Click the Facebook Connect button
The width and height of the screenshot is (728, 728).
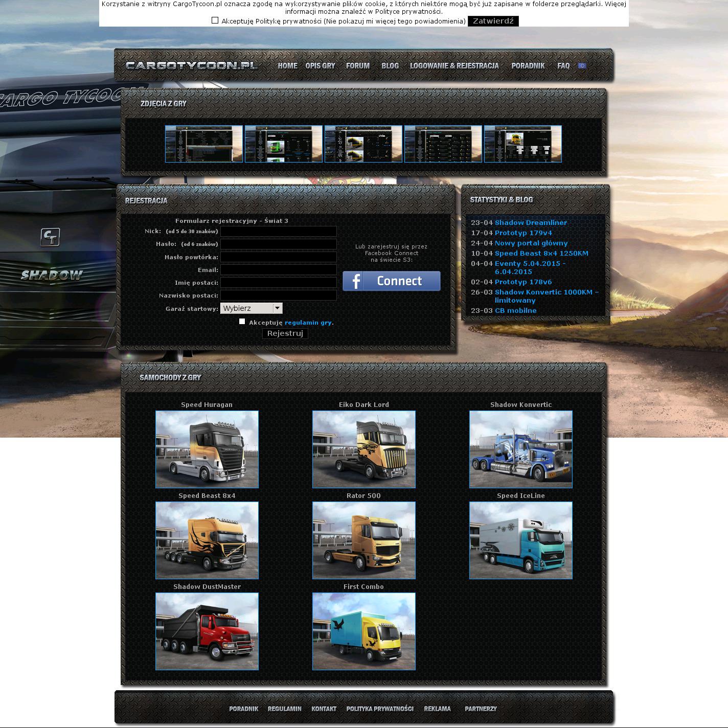391,281
